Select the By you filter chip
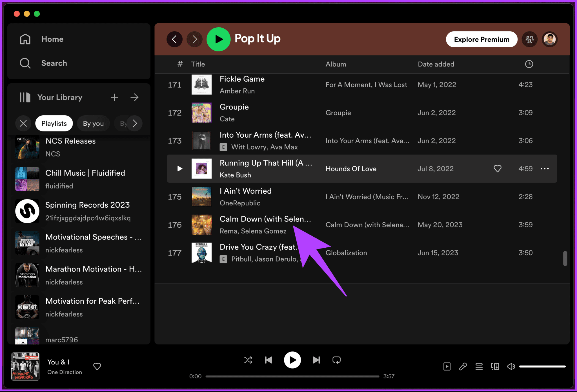The image size is (577, 392). (93, 123)
